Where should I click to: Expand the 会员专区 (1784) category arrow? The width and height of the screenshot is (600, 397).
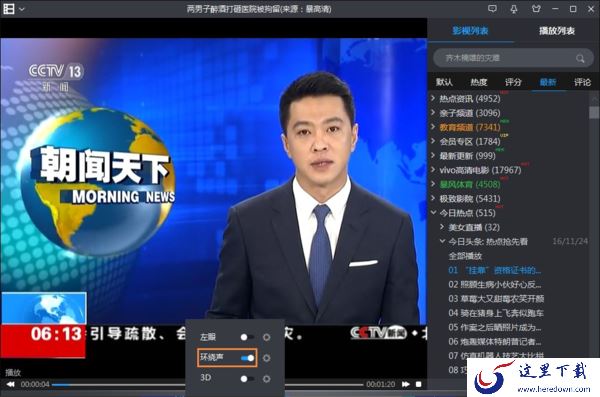point(433,141)
